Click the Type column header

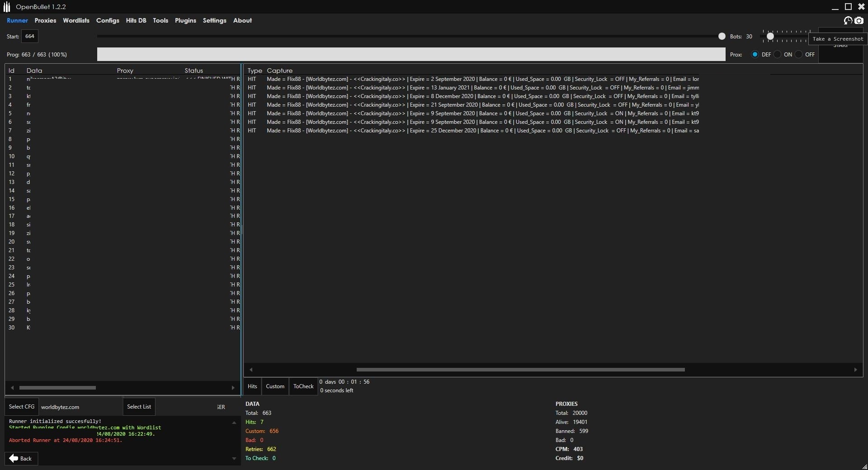[255, 70]
